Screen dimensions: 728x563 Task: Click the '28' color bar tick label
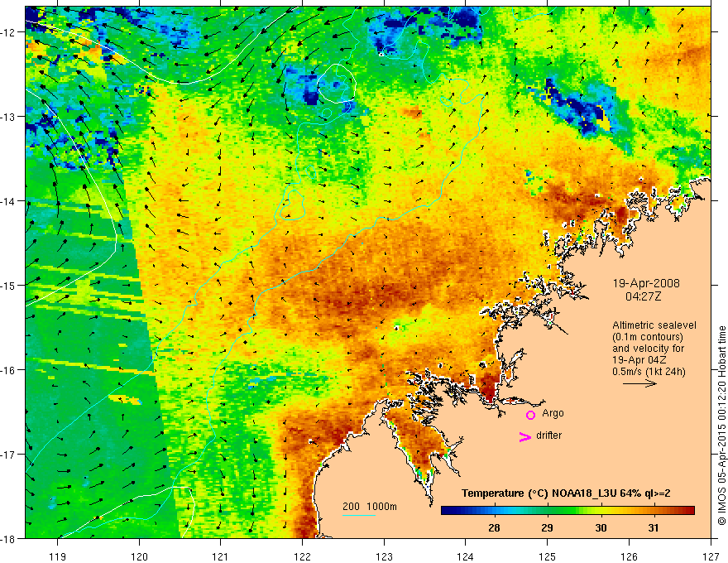point(495,527)
